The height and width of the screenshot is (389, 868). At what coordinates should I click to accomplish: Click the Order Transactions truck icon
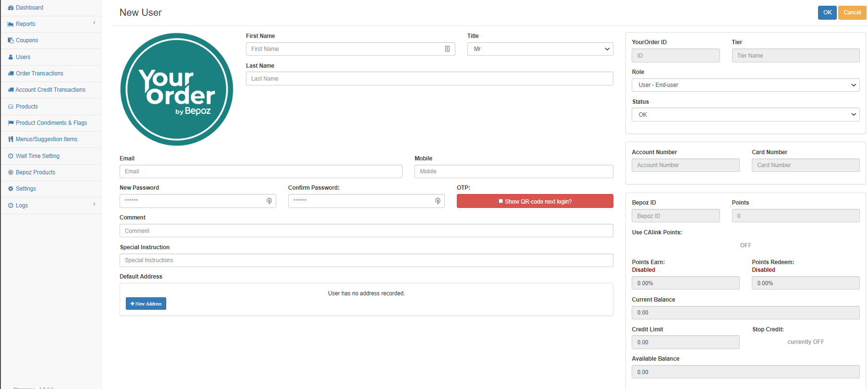click(x=11, y=73)
